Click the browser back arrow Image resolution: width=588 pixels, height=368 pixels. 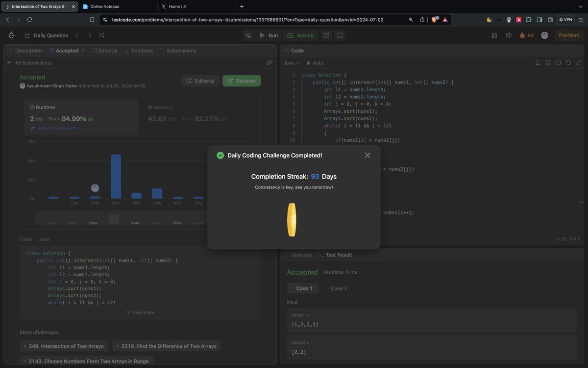[x=7, y=20]
